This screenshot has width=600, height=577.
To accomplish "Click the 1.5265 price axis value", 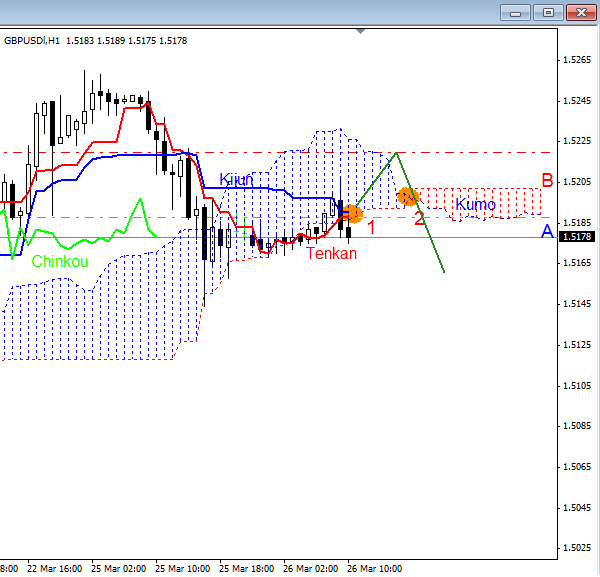I will point(577,60).
